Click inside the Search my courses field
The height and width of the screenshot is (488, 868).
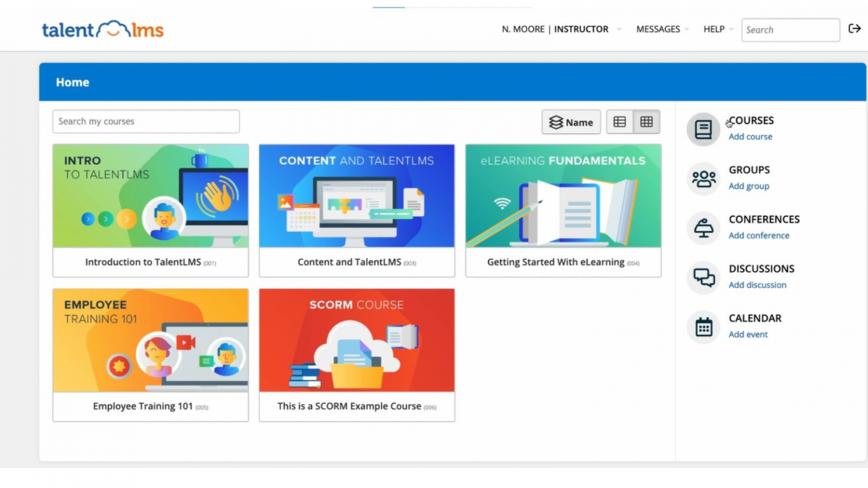tap(146, 121)
